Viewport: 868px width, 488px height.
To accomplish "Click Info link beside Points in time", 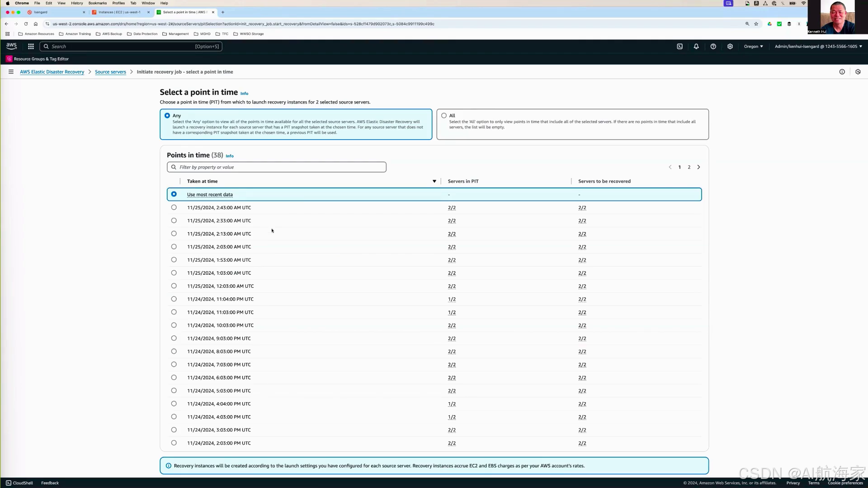I will coord(230,156).
